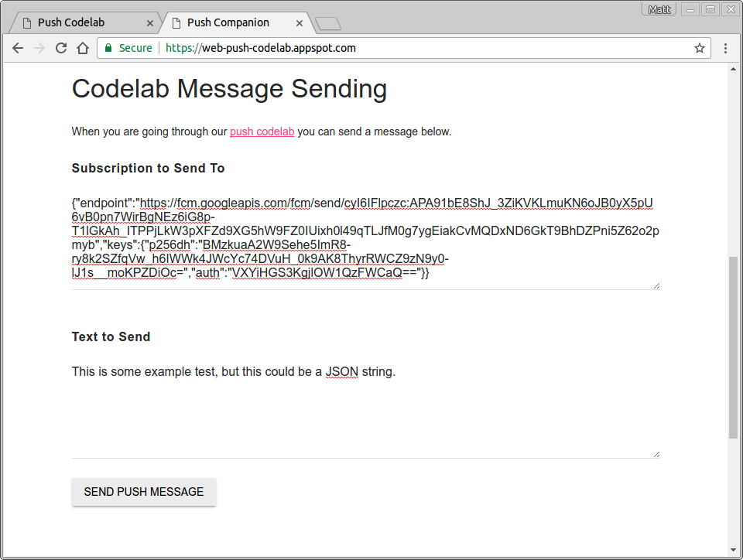743x560 pixels.
Task: Switch to the Push Codelab tab
Action: click(x=81, y=22)
